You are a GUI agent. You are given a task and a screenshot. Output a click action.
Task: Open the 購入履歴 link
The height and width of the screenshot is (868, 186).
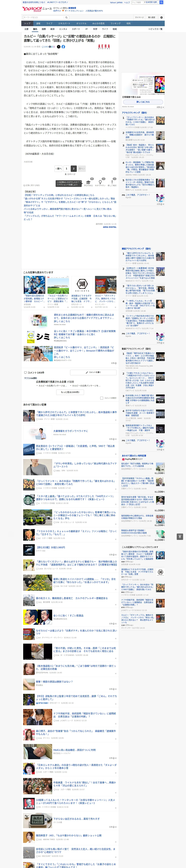click(x=152, y=17)
